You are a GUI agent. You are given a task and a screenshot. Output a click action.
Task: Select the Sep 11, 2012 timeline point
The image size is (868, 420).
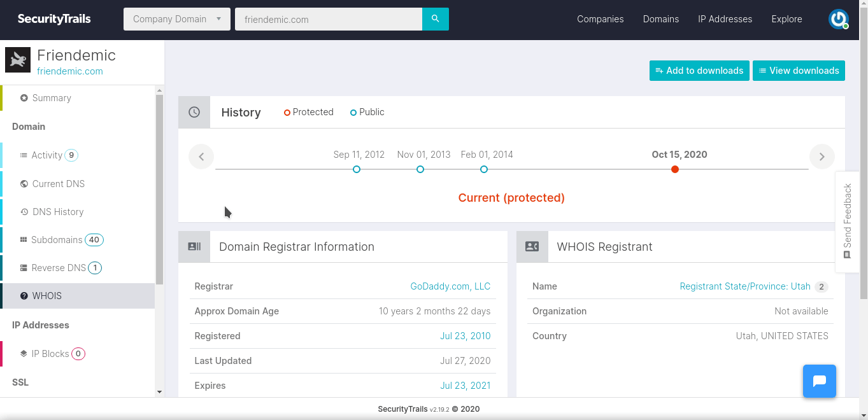tap(357, 169)
